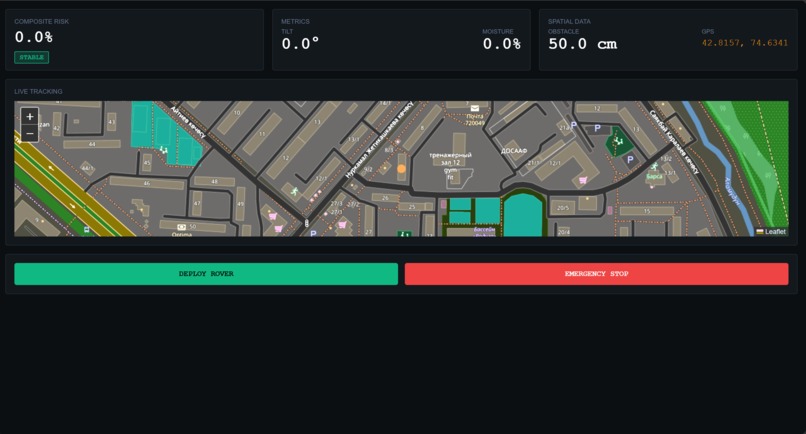The image size is (806, 434).
Task: Click the green running figure above Барса
Action: point(654,167)
